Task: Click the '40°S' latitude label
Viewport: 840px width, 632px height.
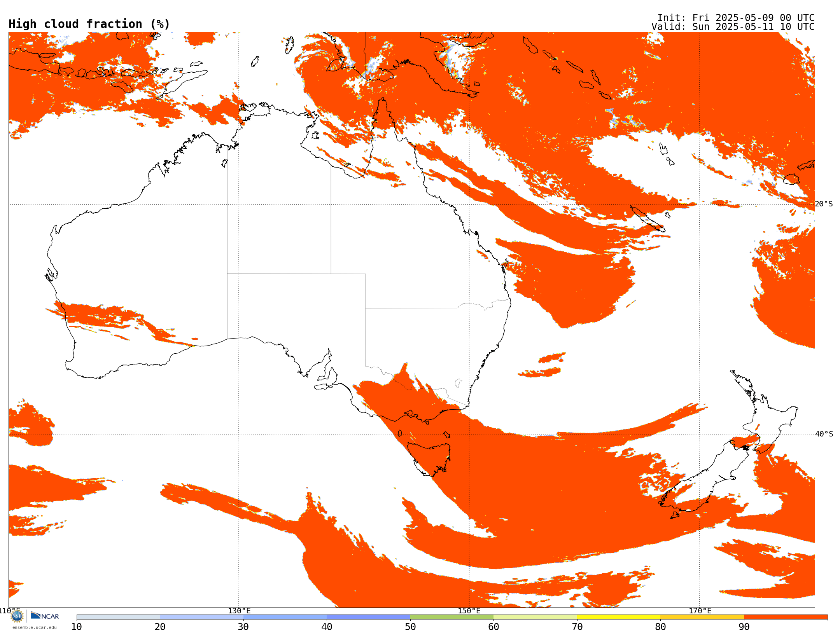Action: [824, 434]
